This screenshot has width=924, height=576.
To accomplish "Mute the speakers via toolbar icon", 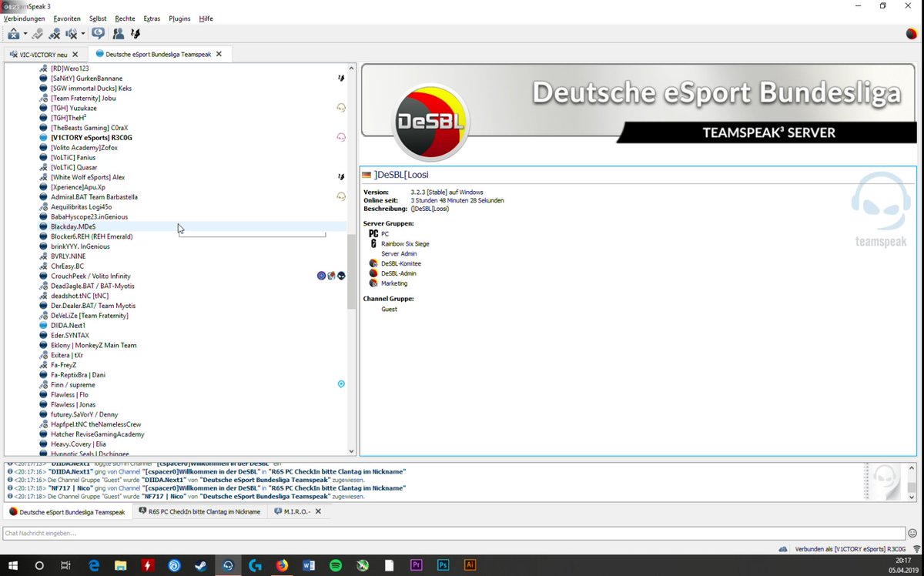I will pyautogui.click(x=72, y=34).
